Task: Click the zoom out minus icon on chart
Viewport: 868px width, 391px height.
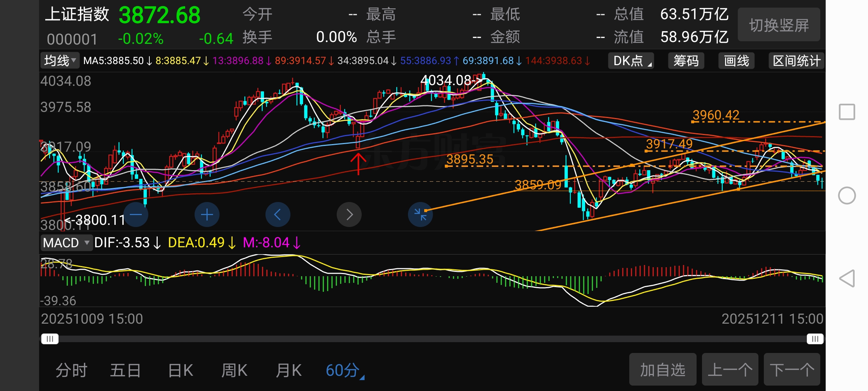Action: [136, 215]
